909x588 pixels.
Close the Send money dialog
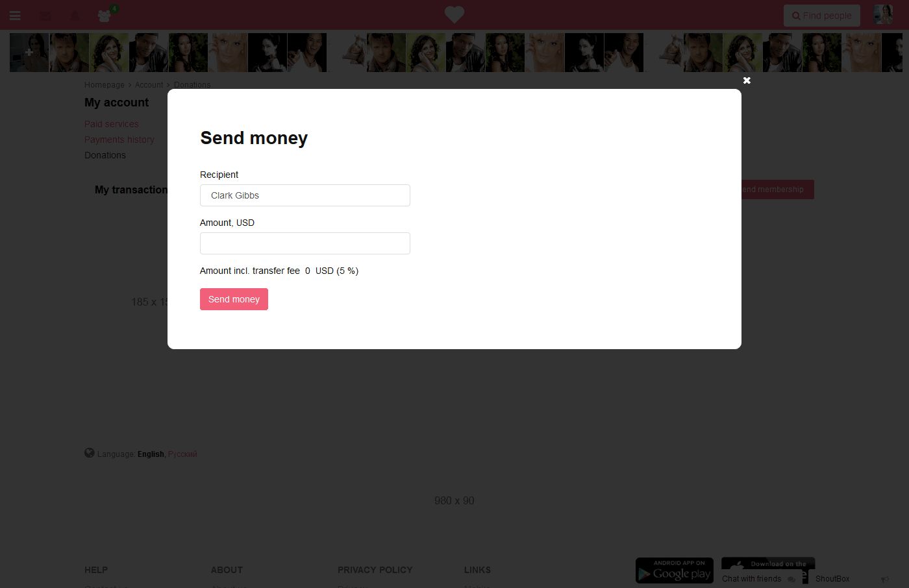tap(747, 80)
